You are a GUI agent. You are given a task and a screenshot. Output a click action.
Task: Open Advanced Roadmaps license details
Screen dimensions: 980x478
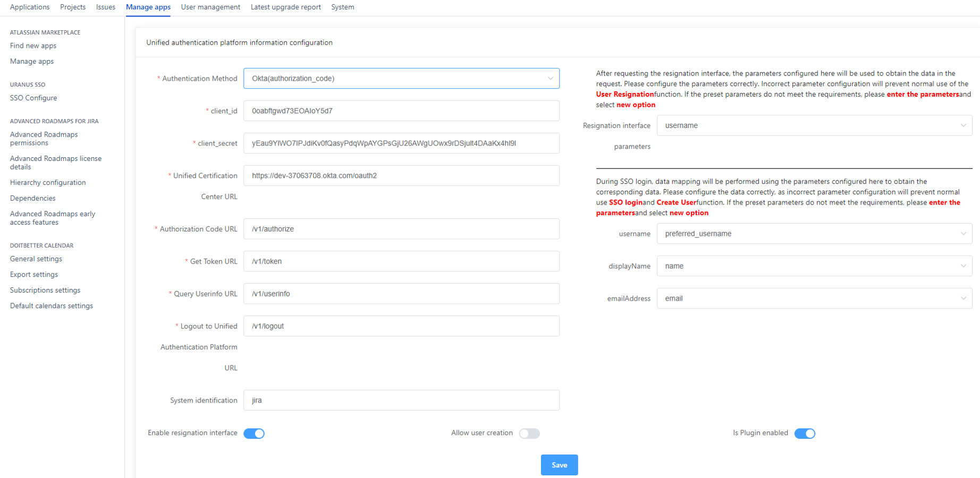(x=55, y=163)
